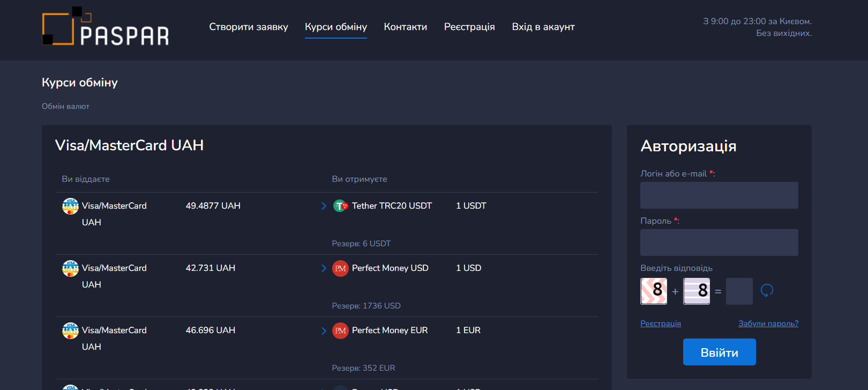Click the Visa/MasterCard UAH section heading

(x=129, y=145)
